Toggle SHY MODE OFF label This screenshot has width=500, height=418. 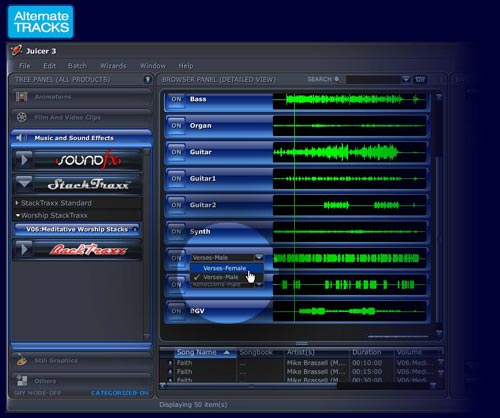pyautogui.click(x=37, y=393)
